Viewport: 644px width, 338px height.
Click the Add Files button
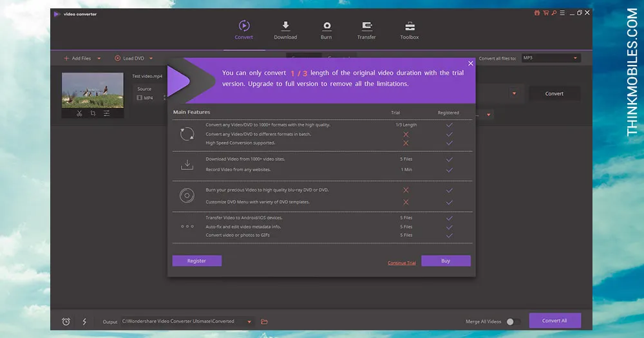pyautogui.click(x=77, y=59)
